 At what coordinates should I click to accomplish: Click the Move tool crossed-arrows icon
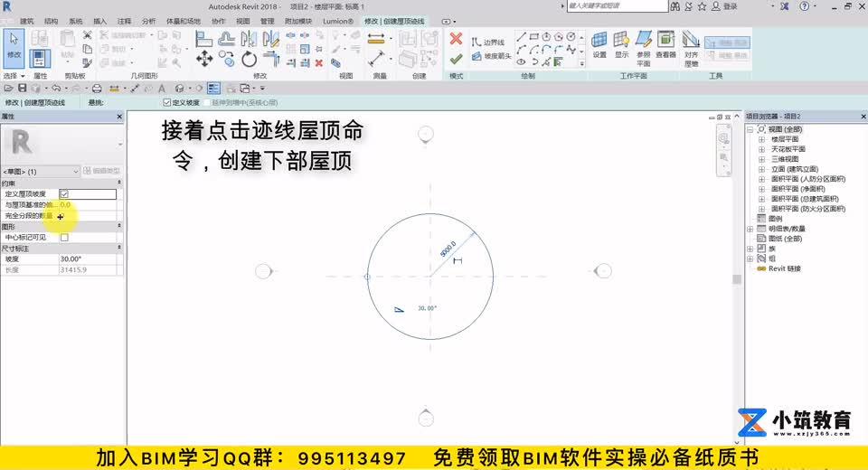[204, 58]
